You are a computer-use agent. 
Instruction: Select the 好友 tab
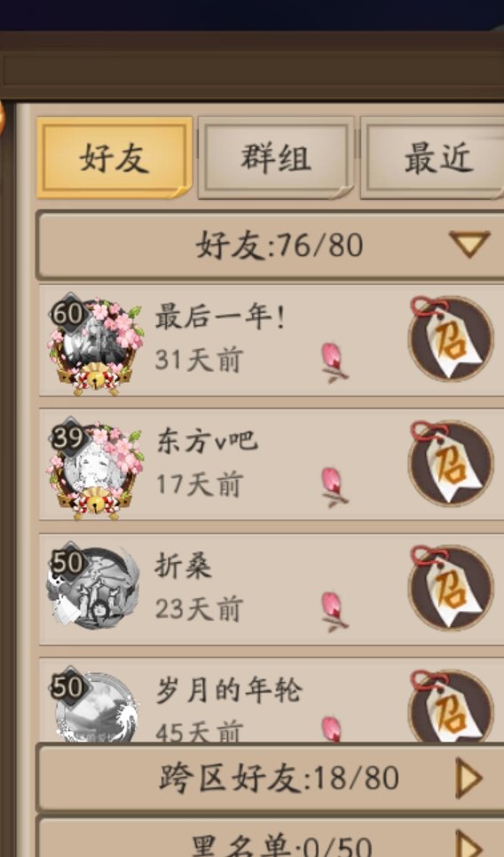point(114,158)
